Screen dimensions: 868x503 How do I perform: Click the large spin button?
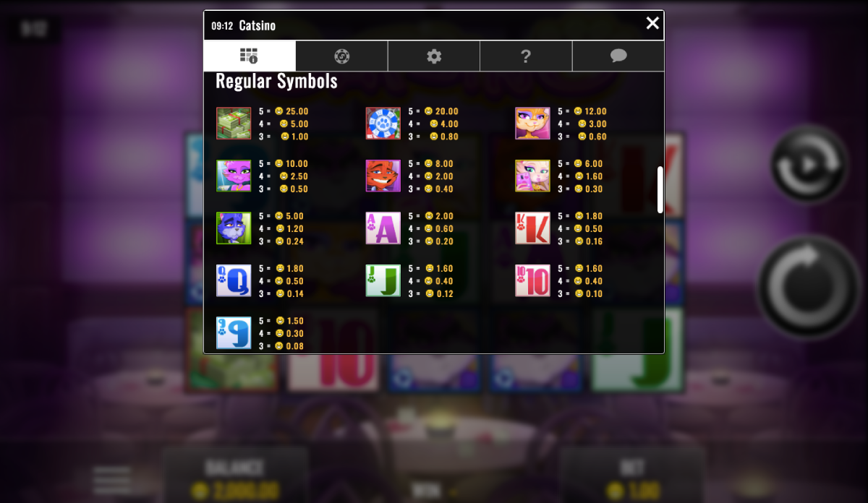[x=809, y=287]
